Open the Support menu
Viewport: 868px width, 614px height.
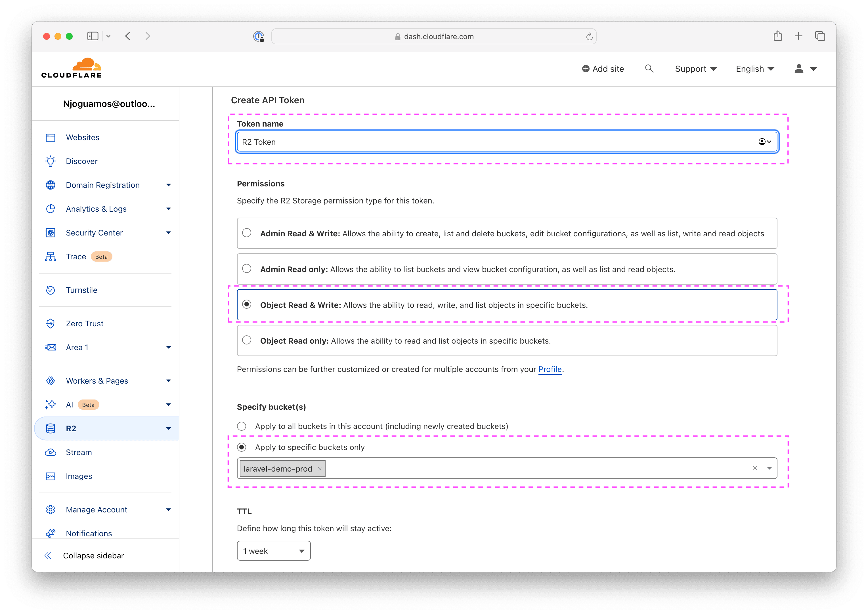pyautogui.click(x=695, y=68)
